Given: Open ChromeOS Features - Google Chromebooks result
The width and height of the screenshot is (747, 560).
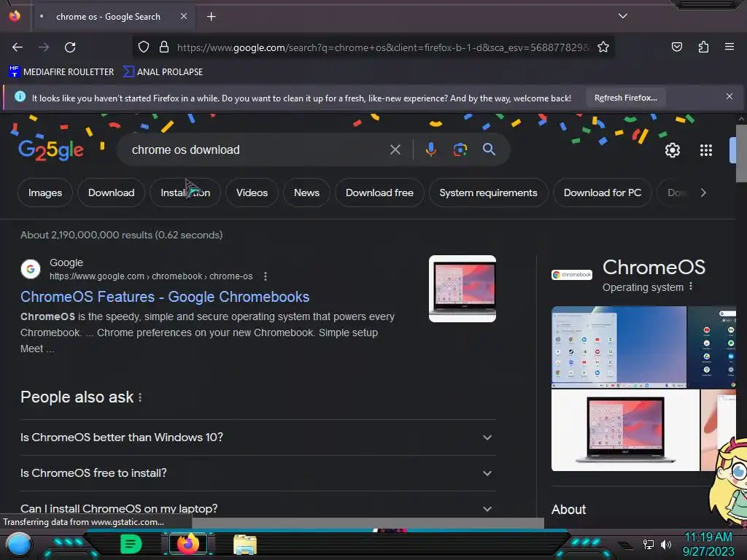Looking at the screenshot, I should click(x=165, y=297).
